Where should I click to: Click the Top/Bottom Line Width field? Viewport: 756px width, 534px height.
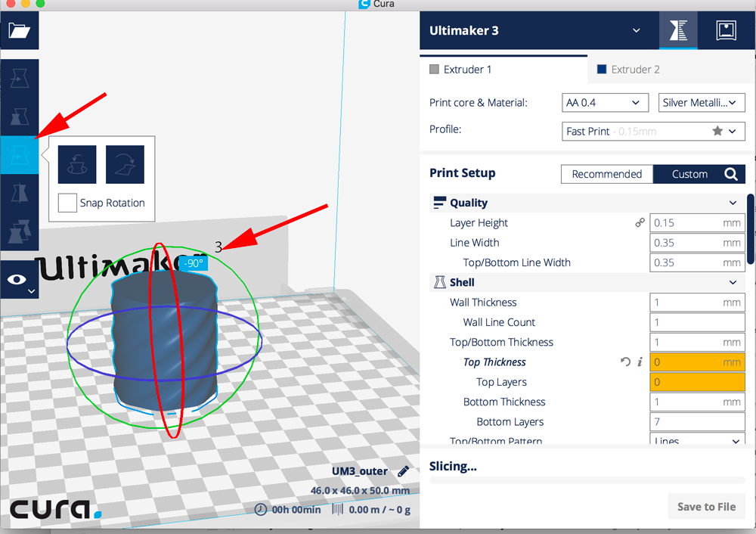click(x=697, y=263)
